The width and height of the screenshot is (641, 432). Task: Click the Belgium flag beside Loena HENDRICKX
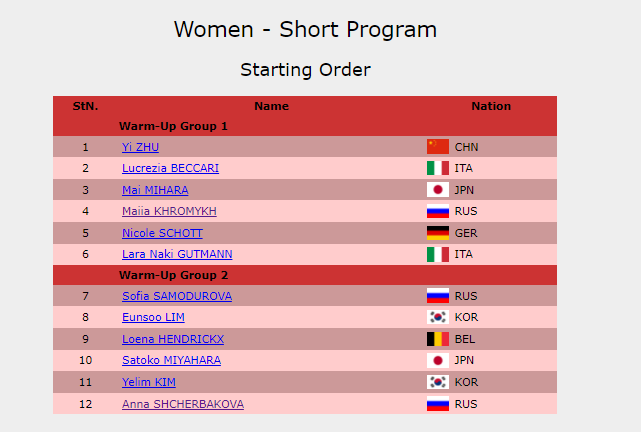[x=437, y=339]
